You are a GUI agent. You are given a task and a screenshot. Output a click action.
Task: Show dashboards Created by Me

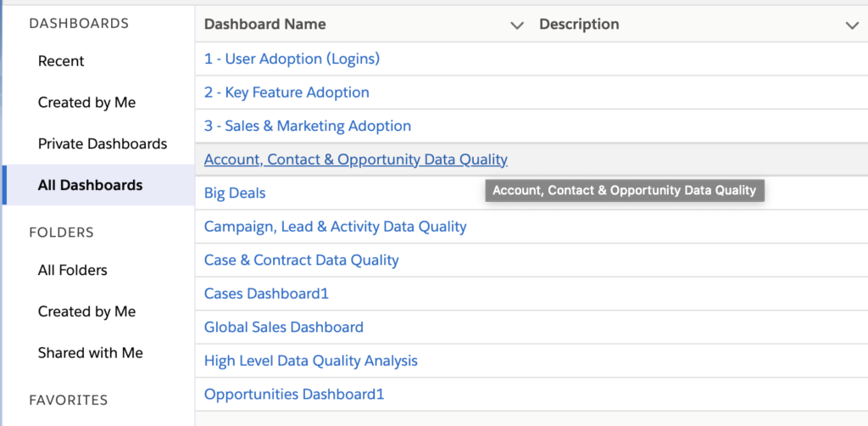click(87, 103)
